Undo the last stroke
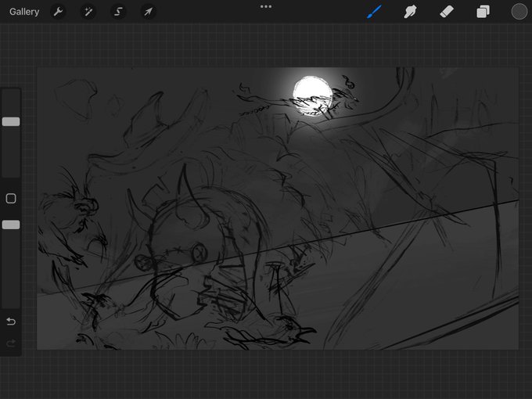This screenshot has width=532, height=399. click(11, 321)
